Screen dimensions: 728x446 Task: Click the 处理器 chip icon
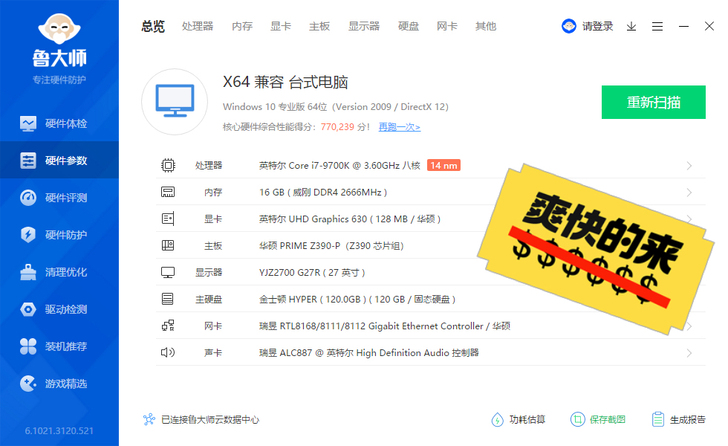click(168, 165)
